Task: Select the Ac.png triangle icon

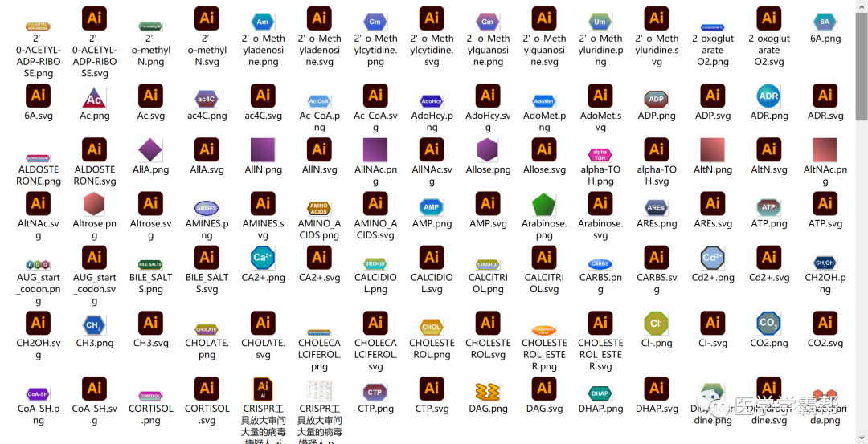Action: 94,98
